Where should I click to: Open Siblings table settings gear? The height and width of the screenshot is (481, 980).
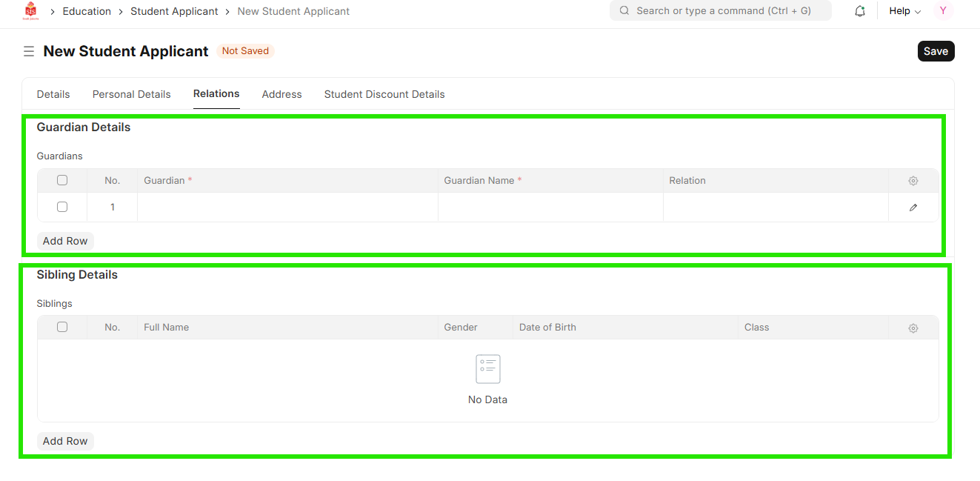point(913,328)
